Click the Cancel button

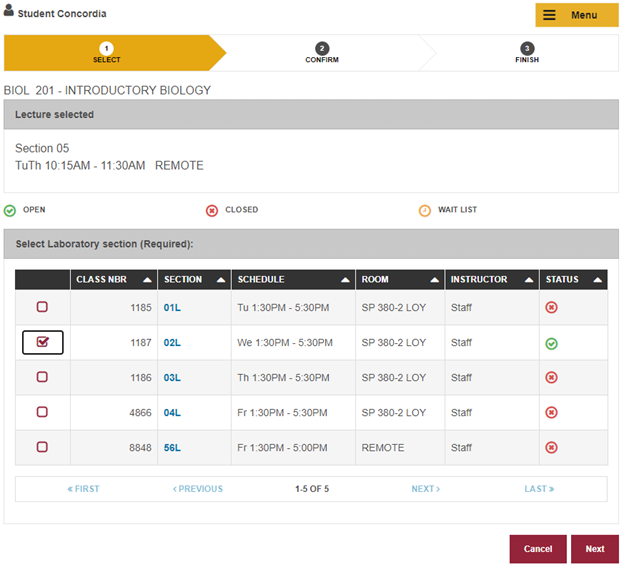click(x=538, y=549)
